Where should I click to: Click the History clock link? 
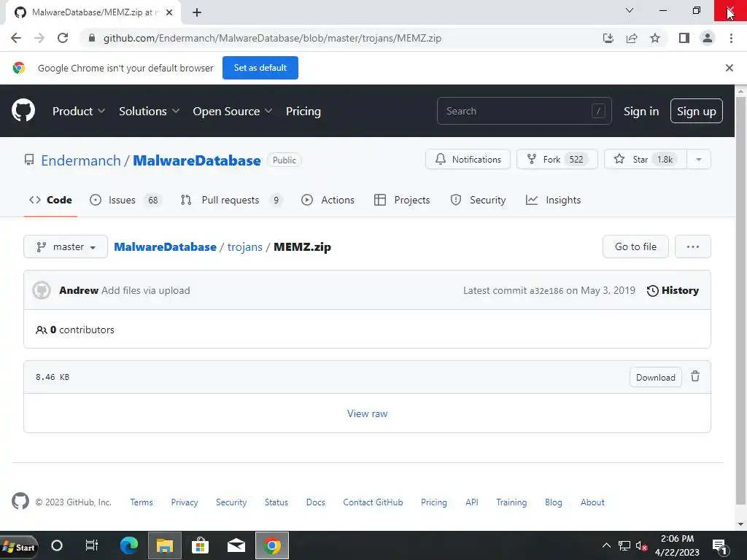click(x=673, y=290)
